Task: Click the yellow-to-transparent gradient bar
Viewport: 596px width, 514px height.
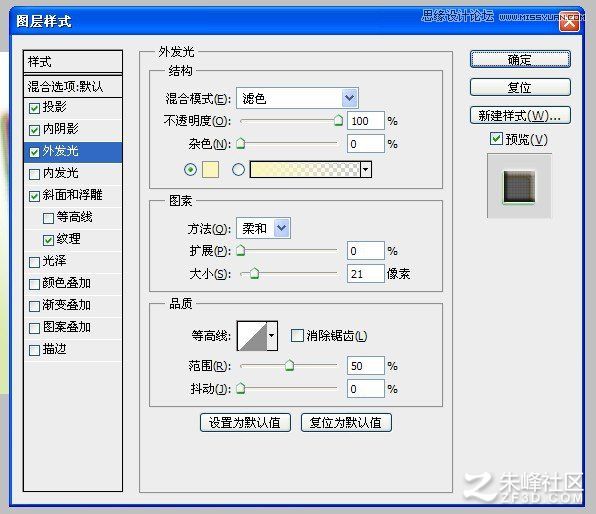Action: coord(305,170)
